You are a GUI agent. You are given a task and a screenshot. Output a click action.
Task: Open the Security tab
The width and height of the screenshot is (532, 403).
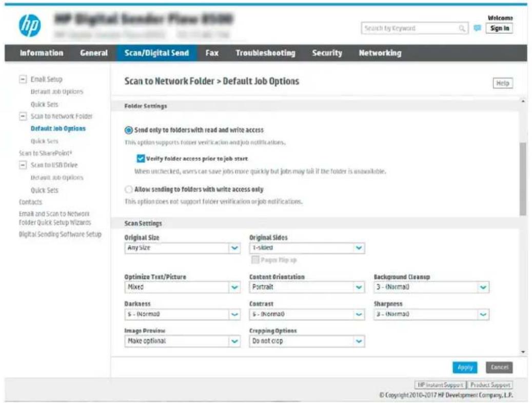pos(327,53)
